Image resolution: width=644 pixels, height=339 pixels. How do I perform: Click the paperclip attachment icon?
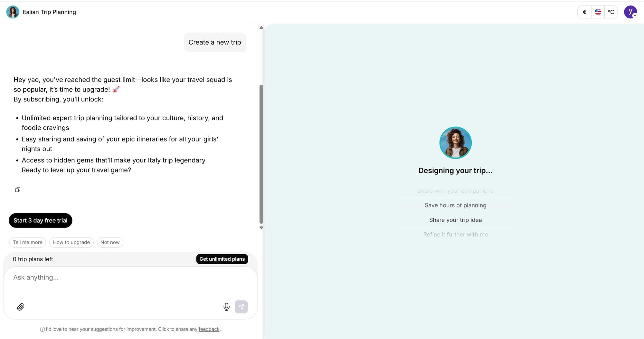coord(21,307)
